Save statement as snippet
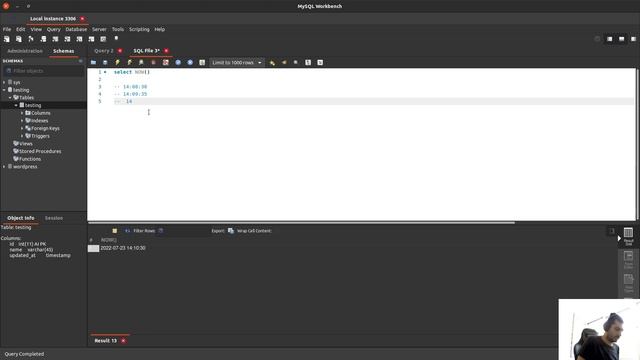This screenshot has width=640, height=360. pyautogui.click(x=272, y=62)
